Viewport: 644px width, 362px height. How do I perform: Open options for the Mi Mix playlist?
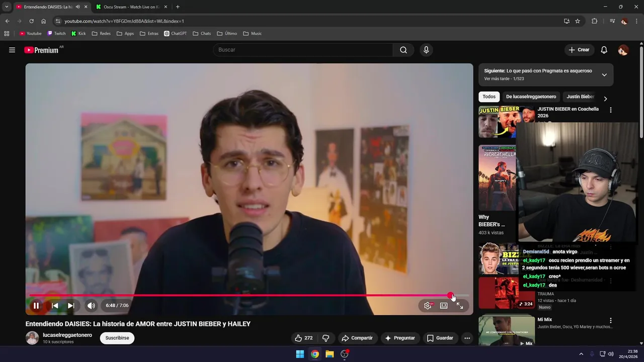pyautogui.click(x=611, y=320)
